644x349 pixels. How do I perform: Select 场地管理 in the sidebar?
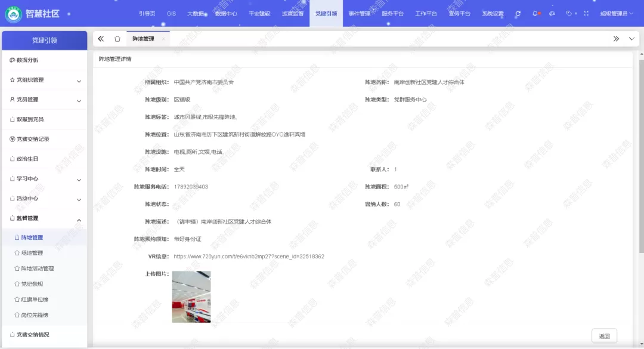tap(32, 253)
